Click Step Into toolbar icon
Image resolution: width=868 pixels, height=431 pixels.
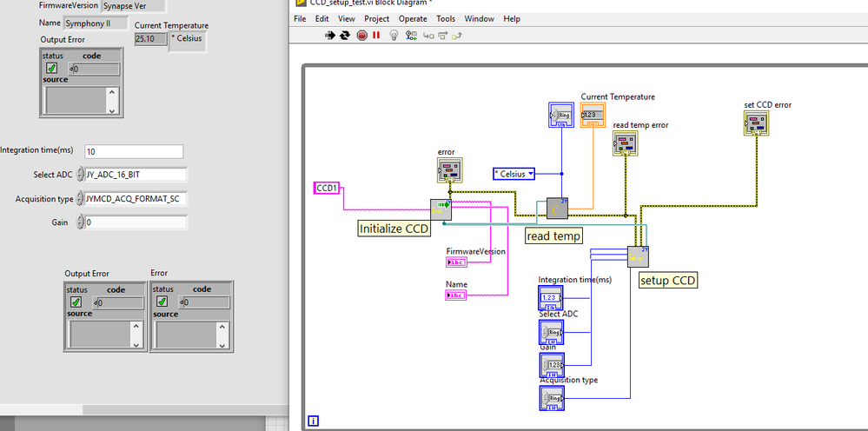tap(428, 36)
